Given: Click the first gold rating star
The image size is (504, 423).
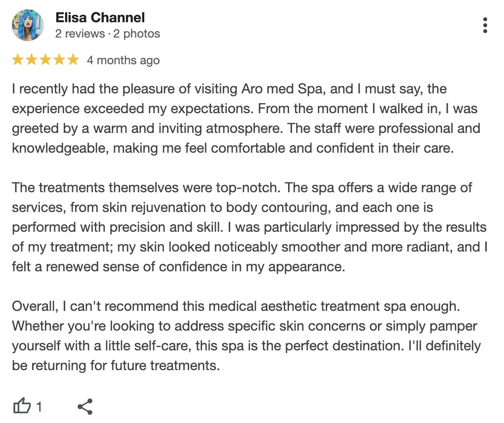Looking at the screenshot, I should point(18,60).
